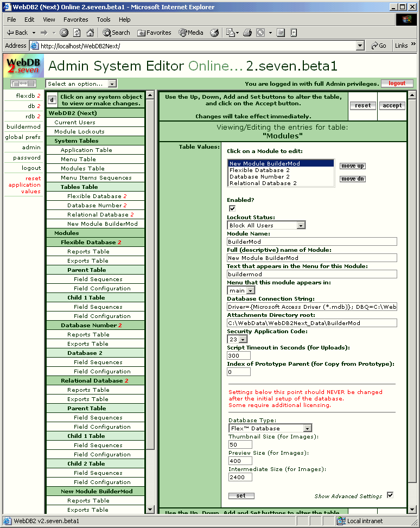Click the page icon in the Address bar

[34, 46]
